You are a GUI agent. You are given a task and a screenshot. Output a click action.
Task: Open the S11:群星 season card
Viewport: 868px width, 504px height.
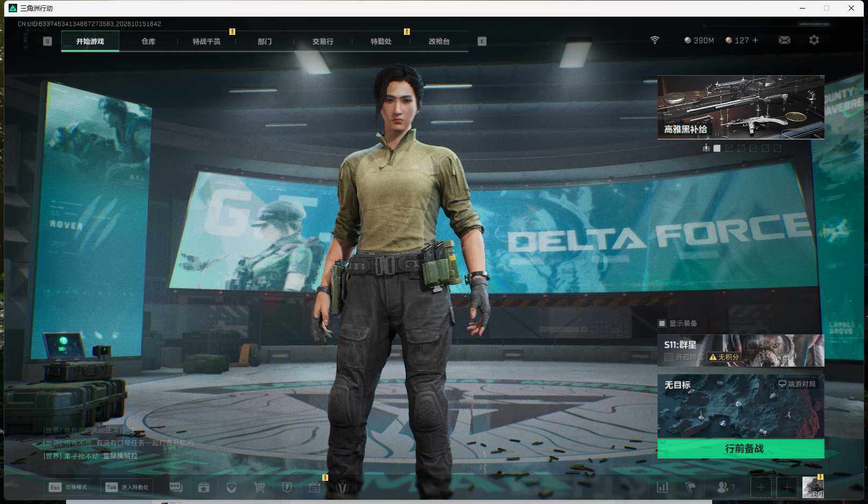coord(741,350)
